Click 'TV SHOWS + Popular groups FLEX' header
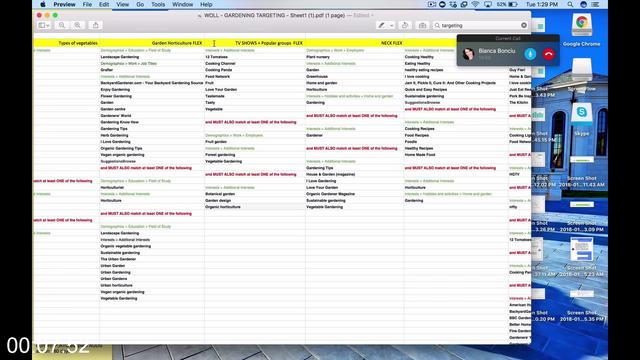640x360 pixels. click(x=269, y=43)
